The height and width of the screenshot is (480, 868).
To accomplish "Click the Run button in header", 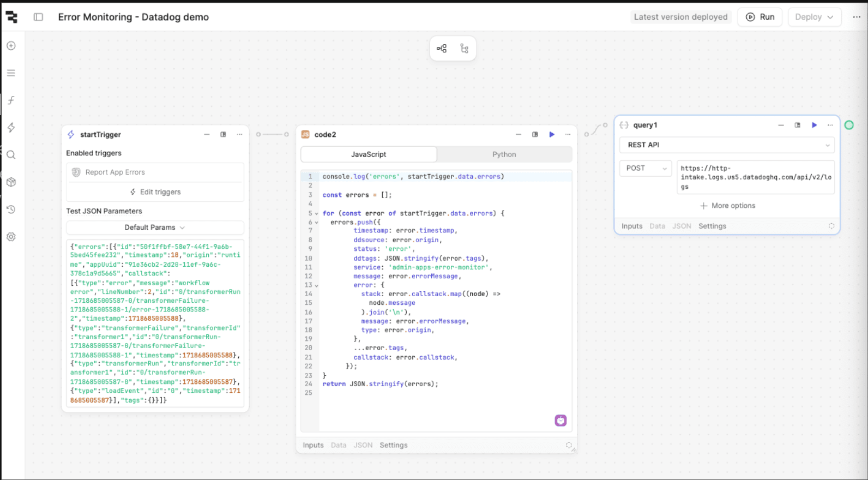I will click(760, 17).
